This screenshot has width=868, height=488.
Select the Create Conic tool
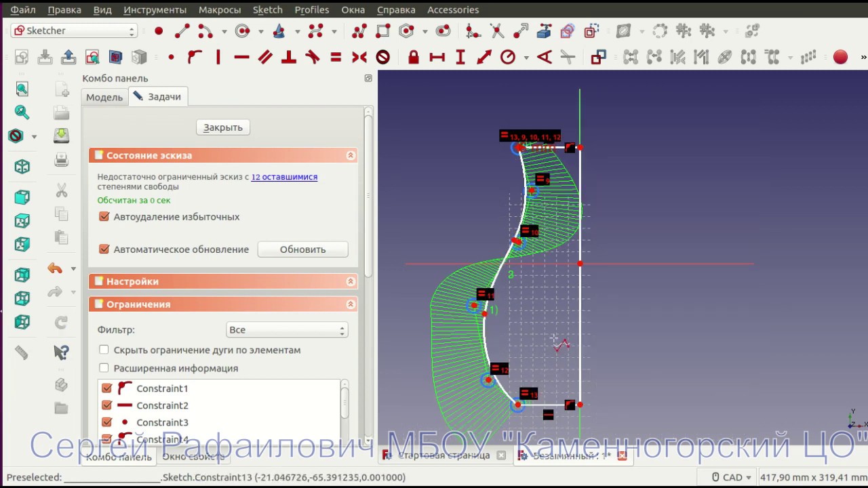click(x=279, y=31)
